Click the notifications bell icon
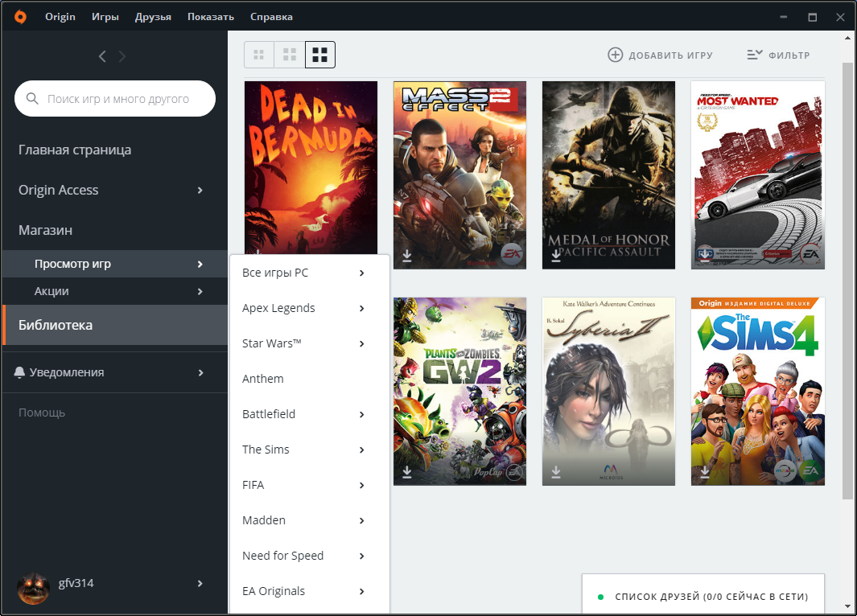Screen dimensions: 857x616 pos(19,372)
